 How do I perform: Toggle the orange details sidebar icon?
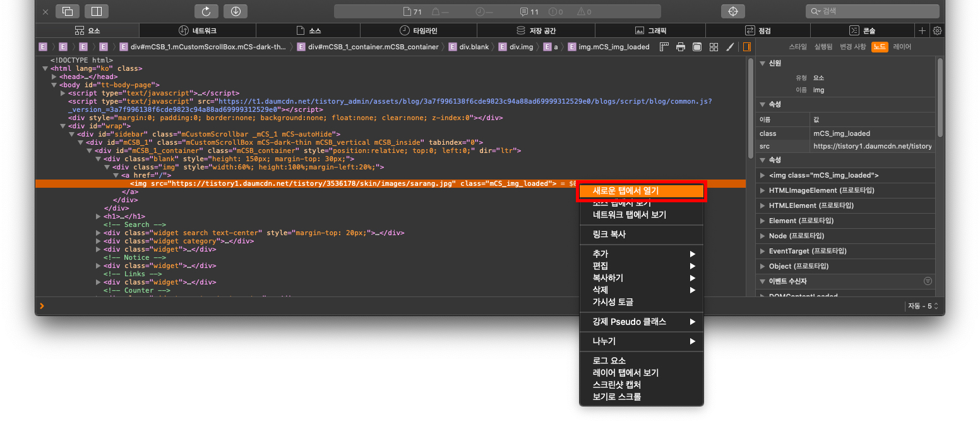tap(746, 47)
